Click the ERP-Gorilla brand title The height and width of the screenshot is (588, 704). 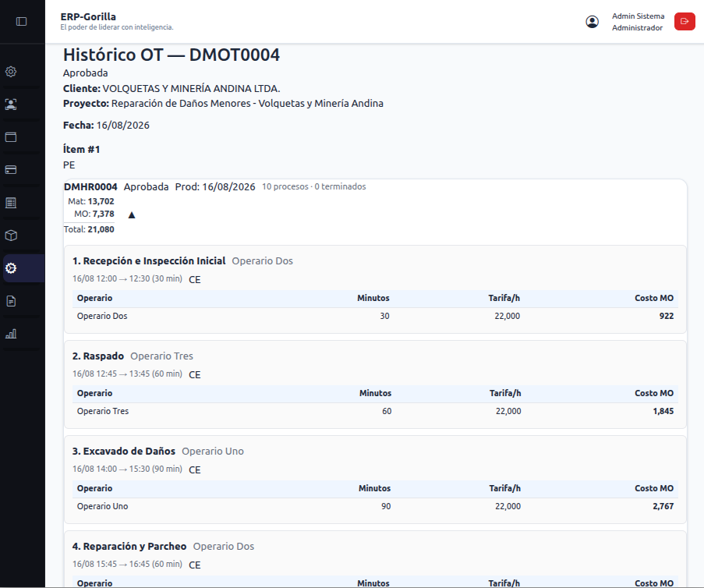tap(88, 16)
